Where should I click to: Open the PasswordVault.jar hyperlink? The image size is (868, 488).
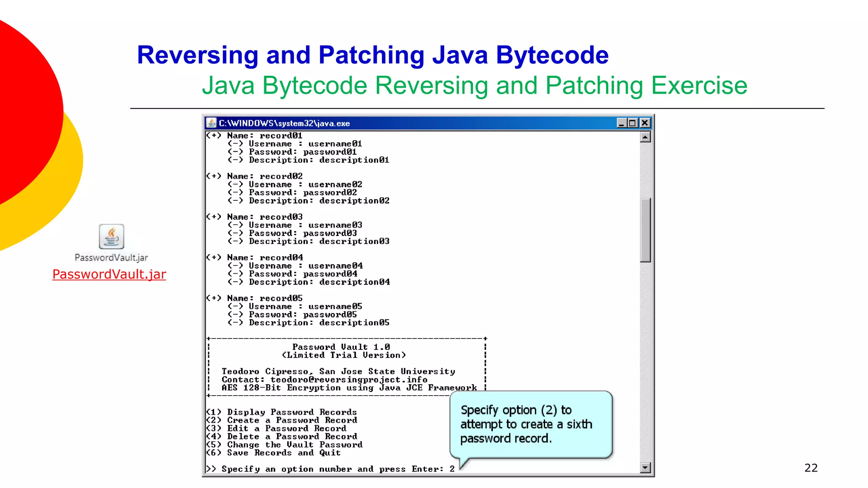pos(109,274)
